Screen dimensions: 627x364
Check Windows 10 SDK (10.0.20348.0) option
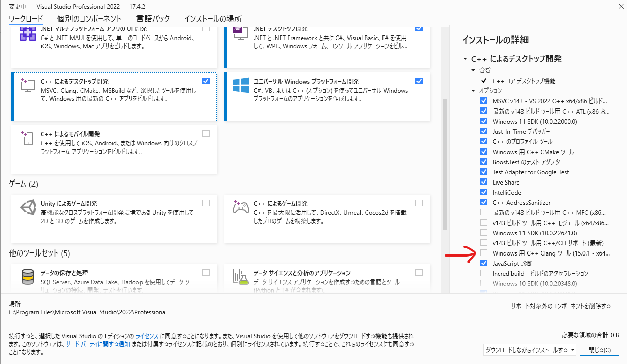pyautogui.click(x=484, y=283)
